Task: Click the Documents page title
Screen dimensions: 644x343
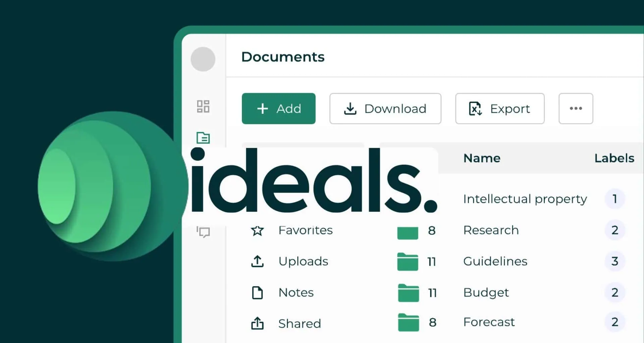Action: coord(283,57)
